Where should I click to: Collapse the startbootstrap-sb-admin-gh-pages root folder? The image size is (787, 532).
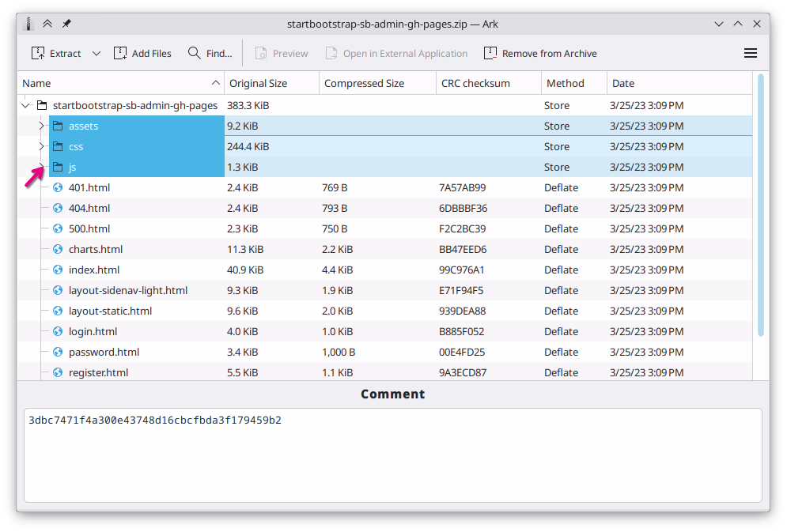25,105
